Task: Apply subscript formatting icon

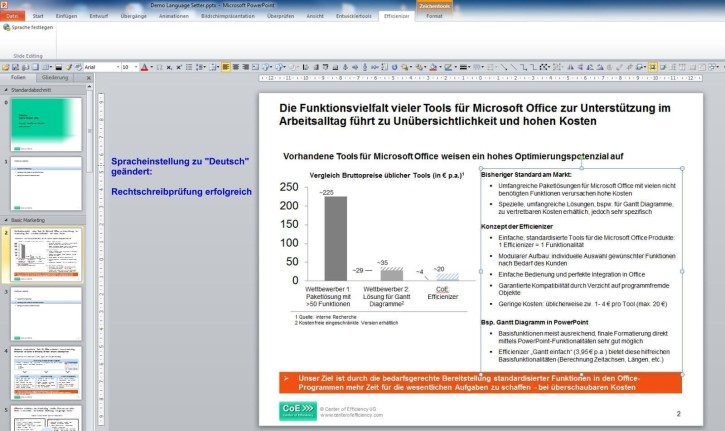Action: pyautogui.click(x=169, y=67)
